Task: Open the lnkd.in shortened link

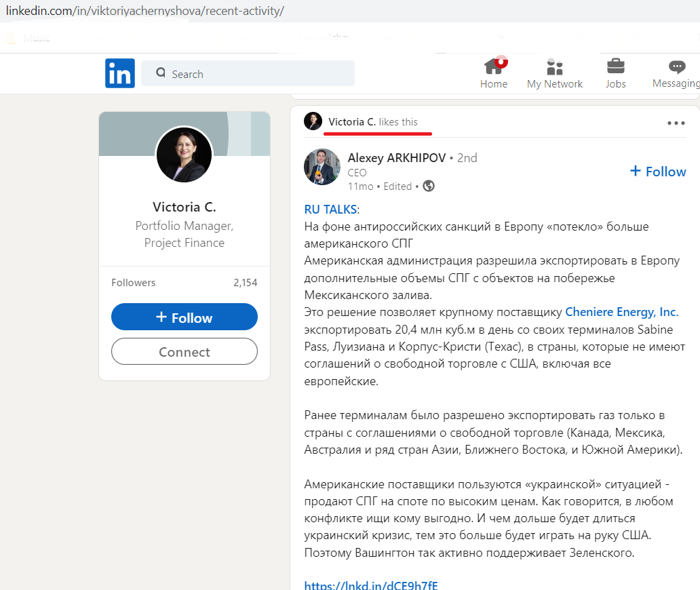Action: coord(371,585)
